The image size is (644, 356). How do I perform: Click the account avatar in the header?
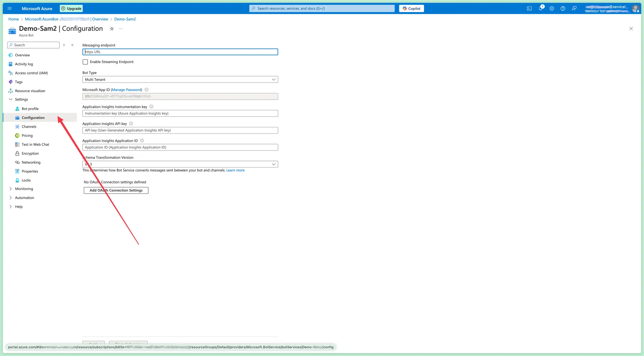(635, 8)
